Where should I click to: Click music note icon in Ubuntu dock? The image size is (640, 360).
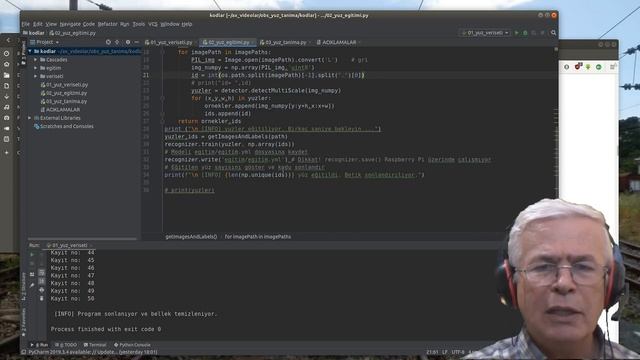tap(7, 107)
